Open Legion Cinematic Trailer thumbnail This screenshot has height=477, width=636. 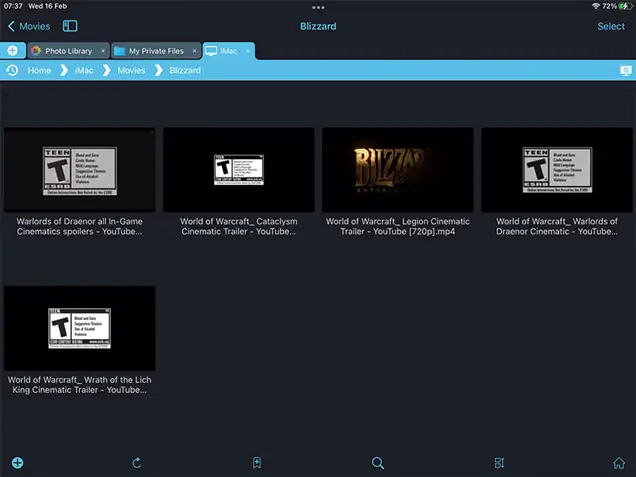pos(398,170)
